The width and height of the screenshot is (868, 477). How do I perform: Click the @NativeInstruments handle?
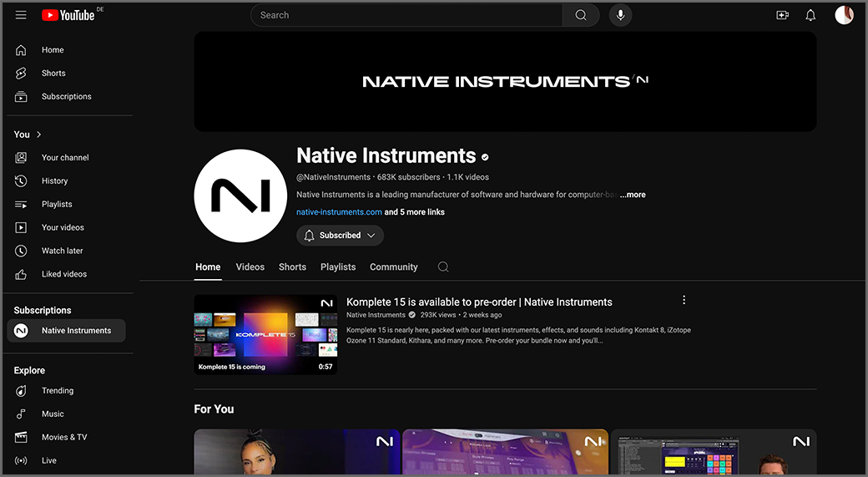[x=333, y=177]
